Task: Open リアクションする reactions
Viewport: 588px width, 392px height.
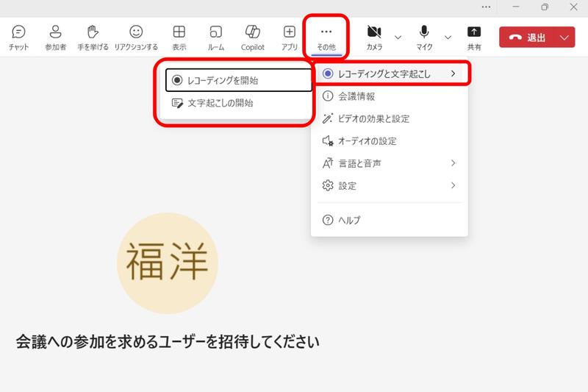Action: coord(136,38)
